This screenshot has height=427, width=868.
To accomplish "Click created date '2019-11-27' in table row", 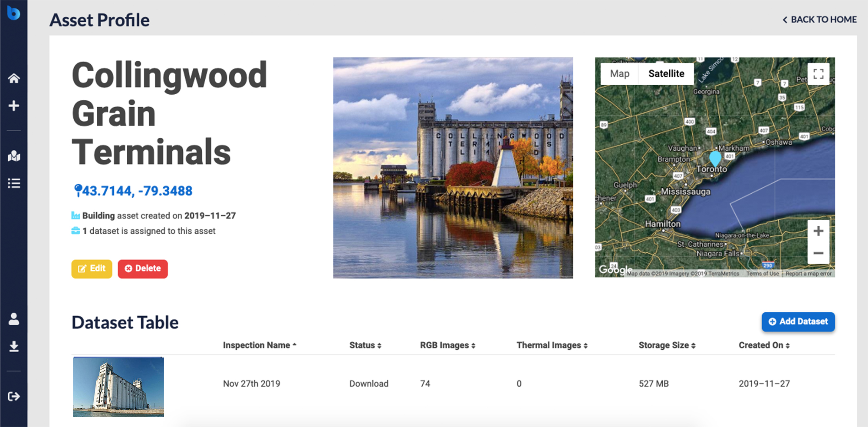I will tap(764, 384).
